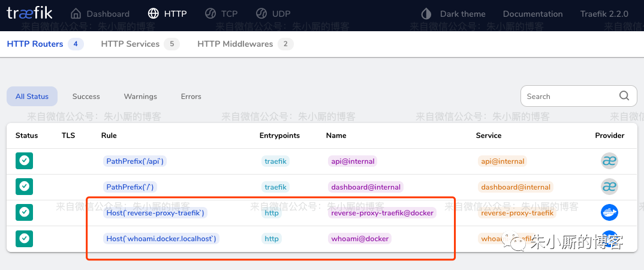The image size is (644, 270).
Task: Open the Dashboard home icon
Action: pos(76,14)
